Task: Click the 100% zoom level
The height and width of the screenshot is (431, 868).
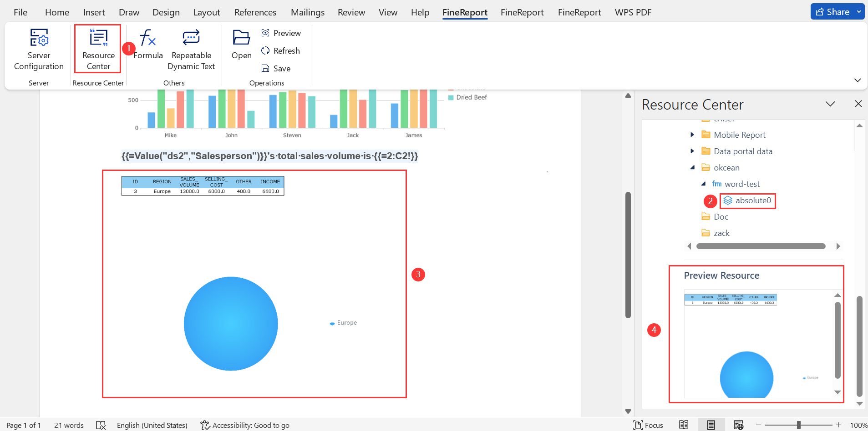Action: pyautogui.click(x=858, y=426)
